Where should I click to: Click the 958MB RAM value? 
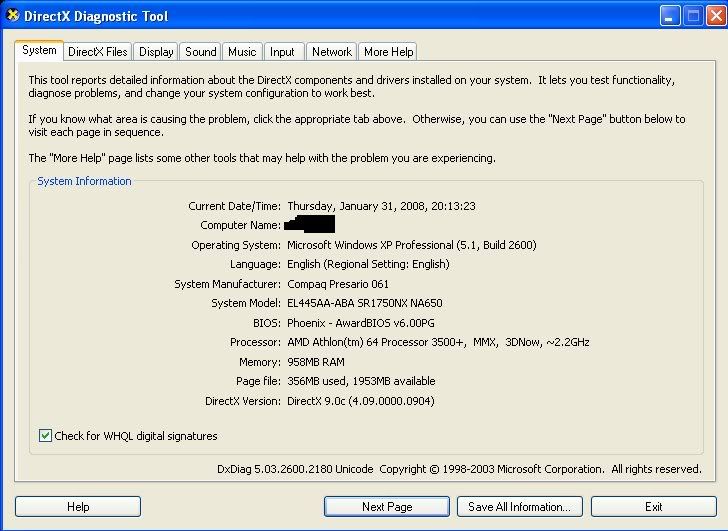click(x=316, y=362)
